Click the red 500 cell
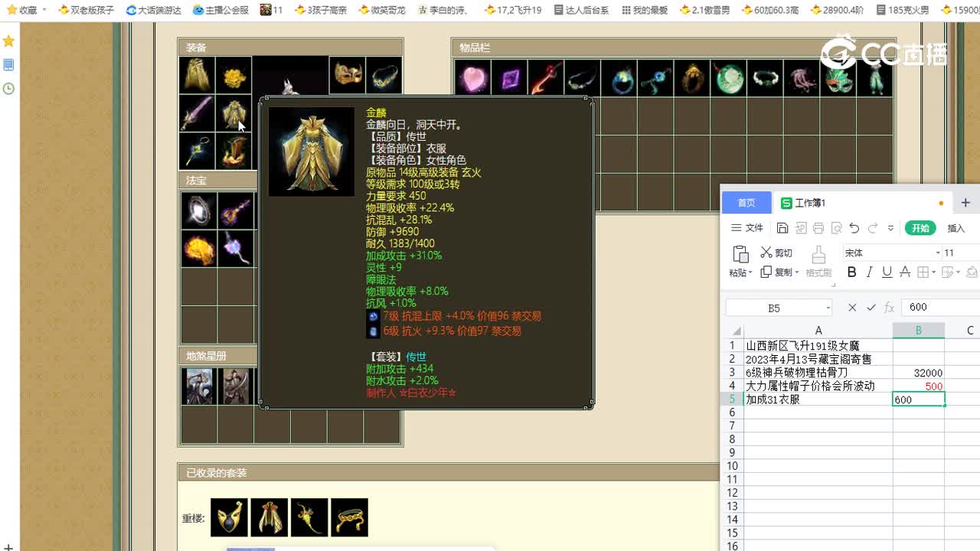The width and height of the screenshot is (980, 551). [918, 386]
